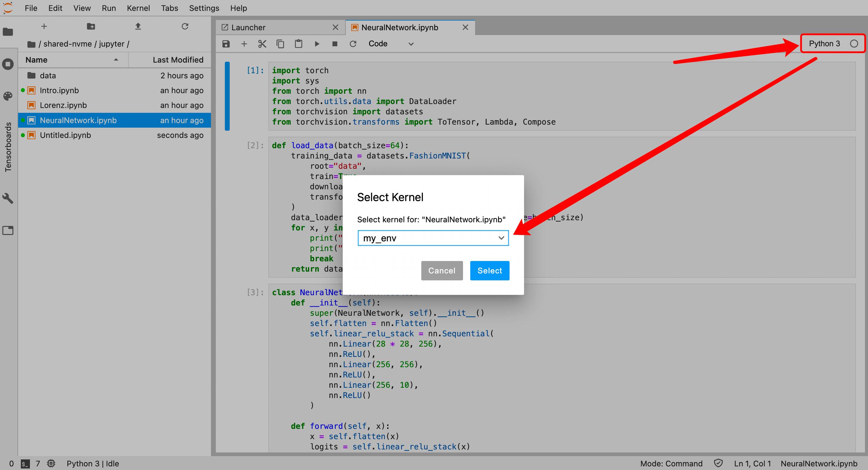
Task: Open the File menu
Action: 31,8
